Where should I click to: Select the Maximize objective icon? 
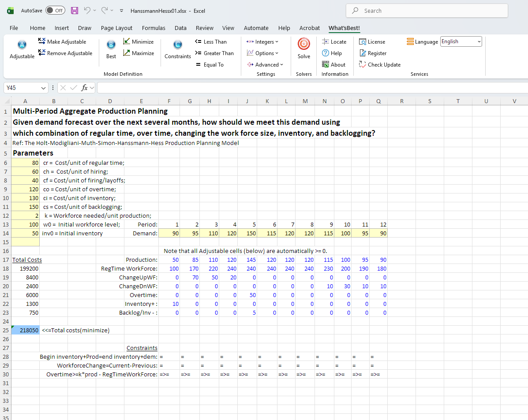coord(126,53)
